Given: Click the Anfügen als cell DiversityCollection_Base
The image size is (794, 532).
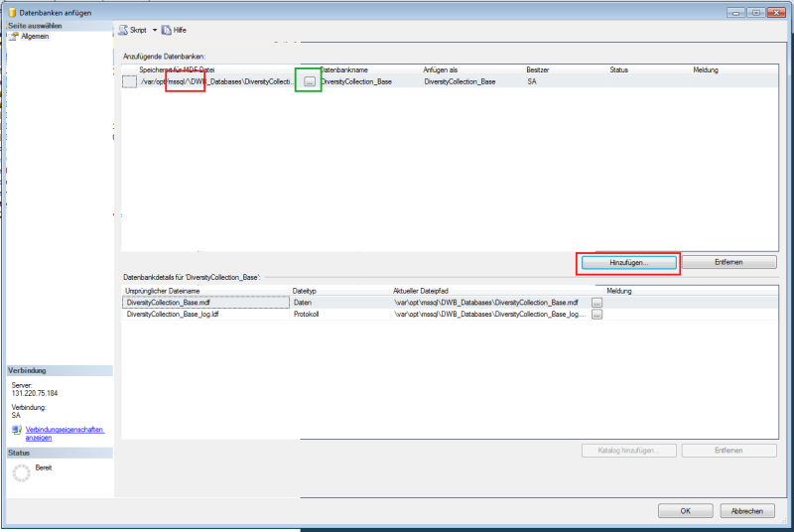Looking at the screenshot, I should (460, 82).
